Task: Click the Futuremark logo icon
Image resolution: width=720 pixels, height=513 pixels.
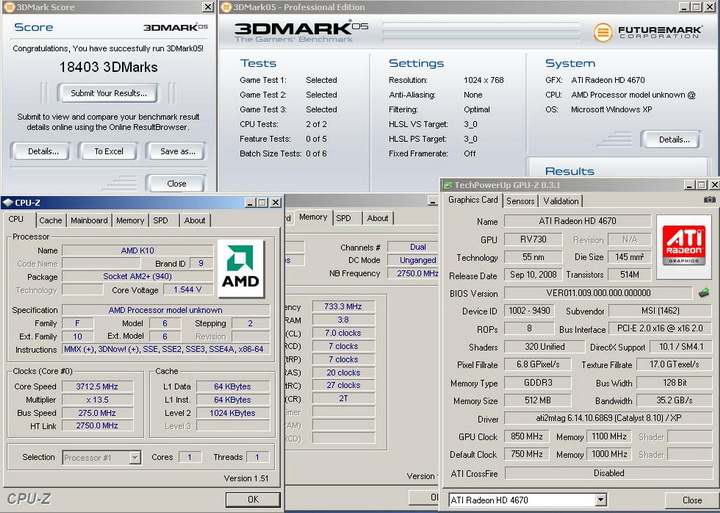Action: 602,33
